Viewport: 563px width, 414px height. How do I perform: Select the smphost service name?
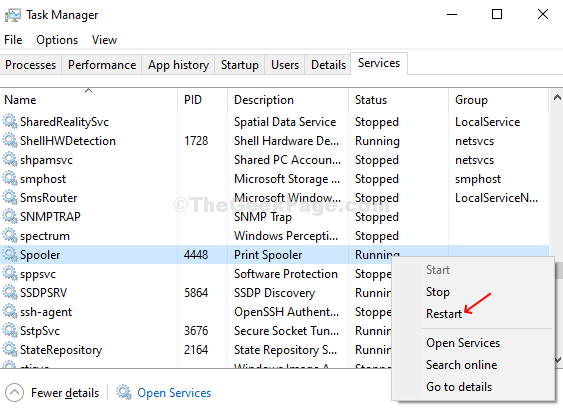click(43, 179)
